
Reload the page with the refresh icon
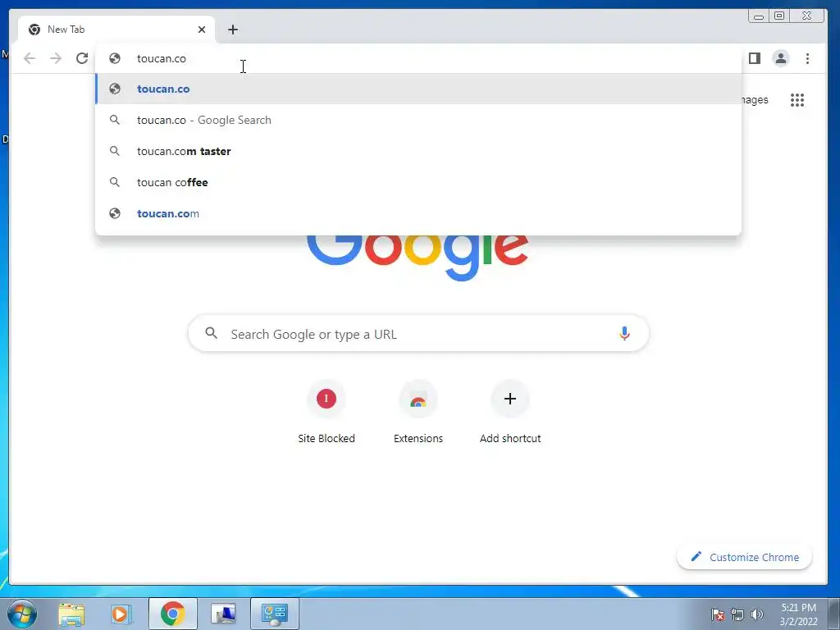pos(82,58)
